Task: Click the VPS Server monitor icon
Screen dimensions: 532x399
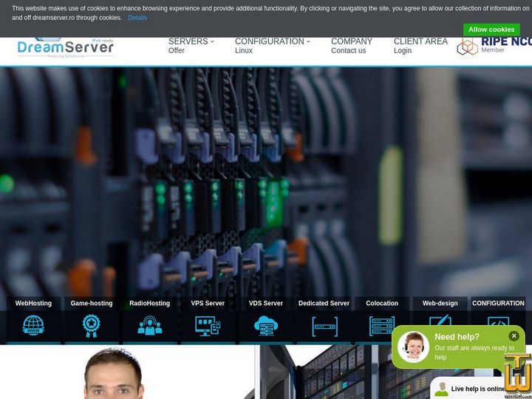Action: (208, 325)
